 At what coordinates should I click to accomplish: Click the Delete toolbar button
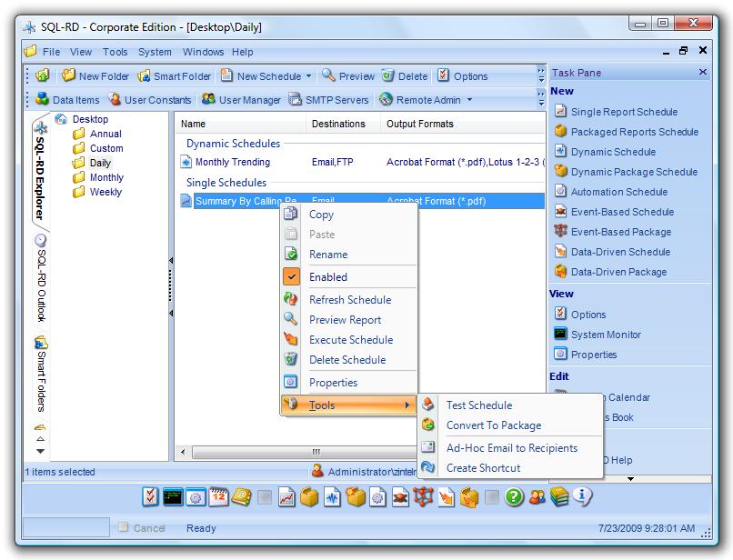click(x=405, y=75)
